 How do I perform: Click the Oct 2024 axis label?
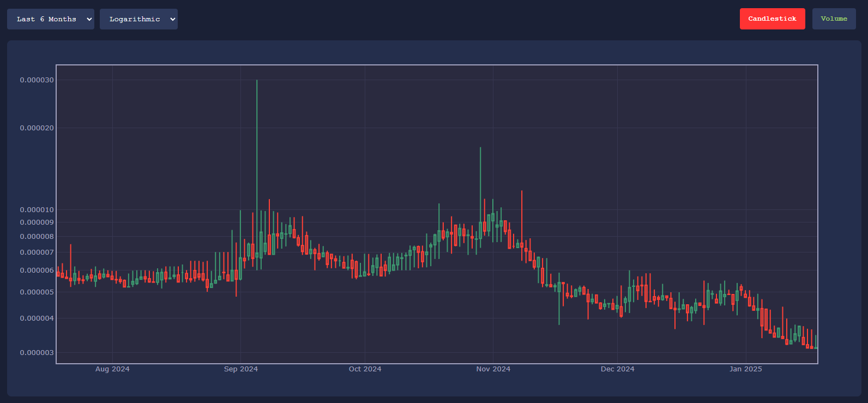tap(365, 369)
